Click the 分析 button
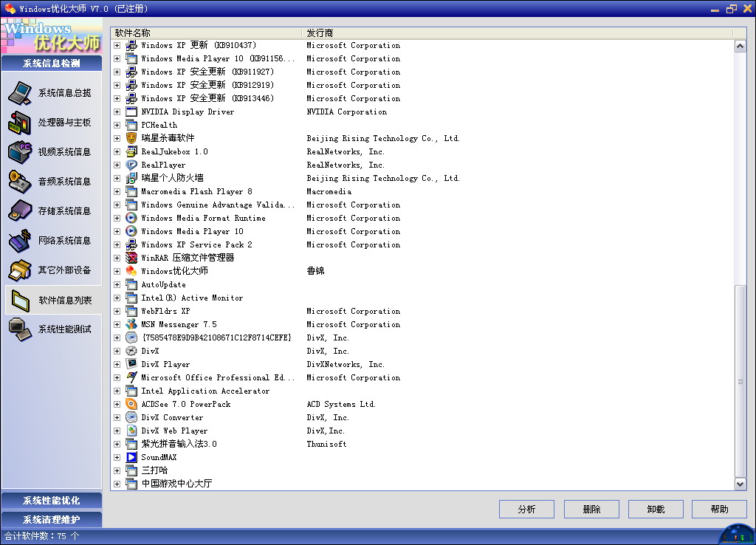The height and width of the screenshot is (545, 756). pyautogui.click(x=526, y=510)
